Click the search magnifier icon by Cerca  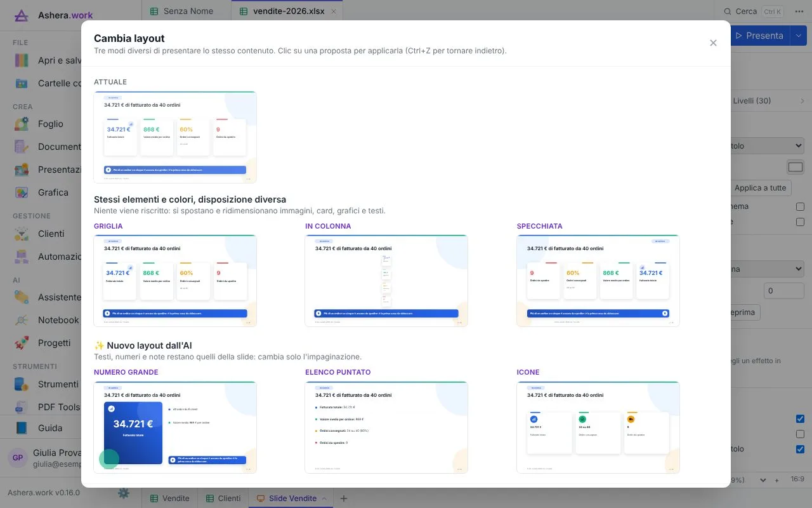(727, 11)
